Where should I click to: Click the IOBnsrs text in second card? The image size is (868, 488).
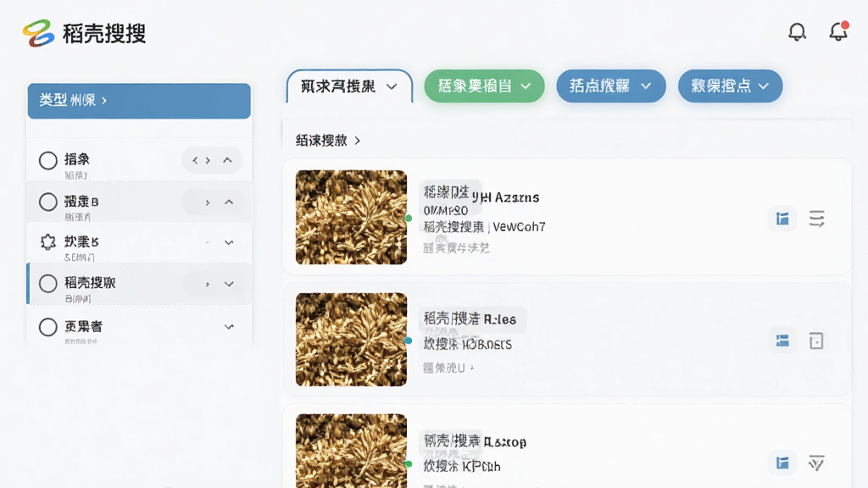click(x=487, y=344)
